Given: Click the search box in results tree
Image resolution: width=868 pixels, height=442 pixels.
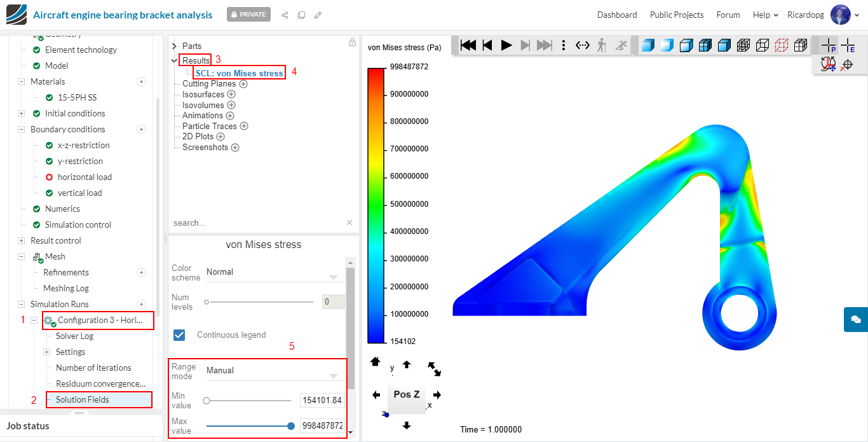Looking at the screenshot, I should 256,223.
